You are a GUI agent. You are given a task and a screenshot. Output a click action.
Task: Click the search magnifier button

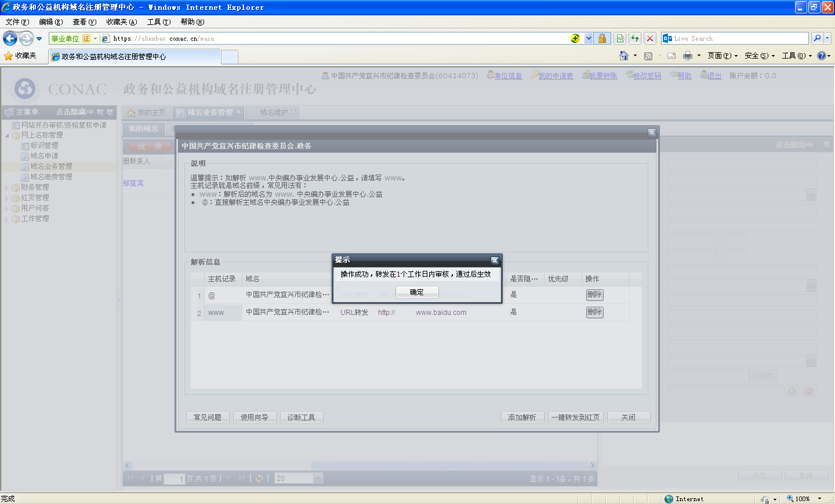point(817,38)
